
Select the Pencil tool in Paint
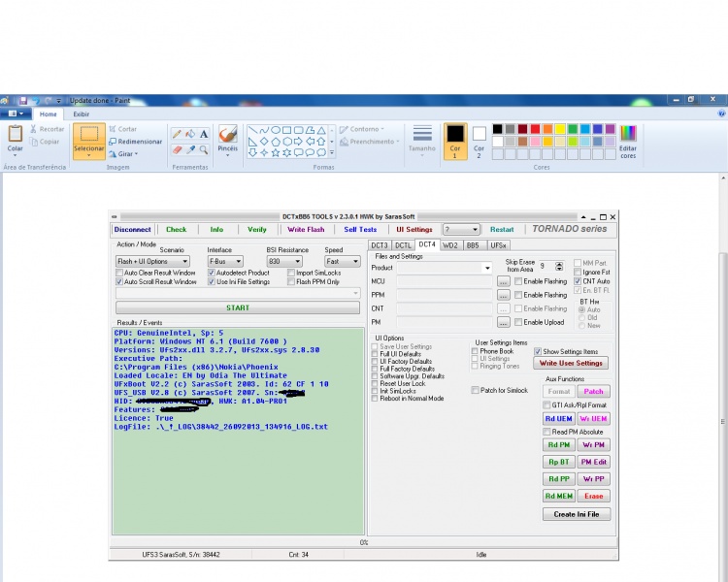[x=177, y=134]
